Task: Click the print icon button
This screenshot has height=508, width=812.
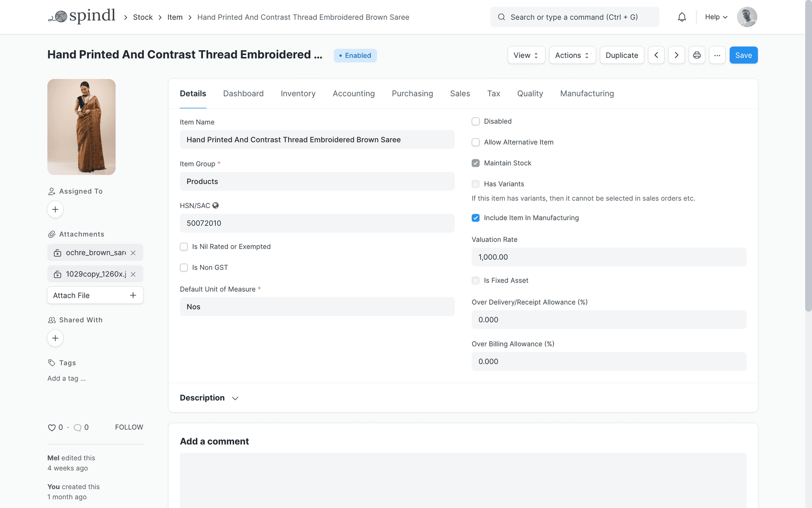Action: click(697, 55)
